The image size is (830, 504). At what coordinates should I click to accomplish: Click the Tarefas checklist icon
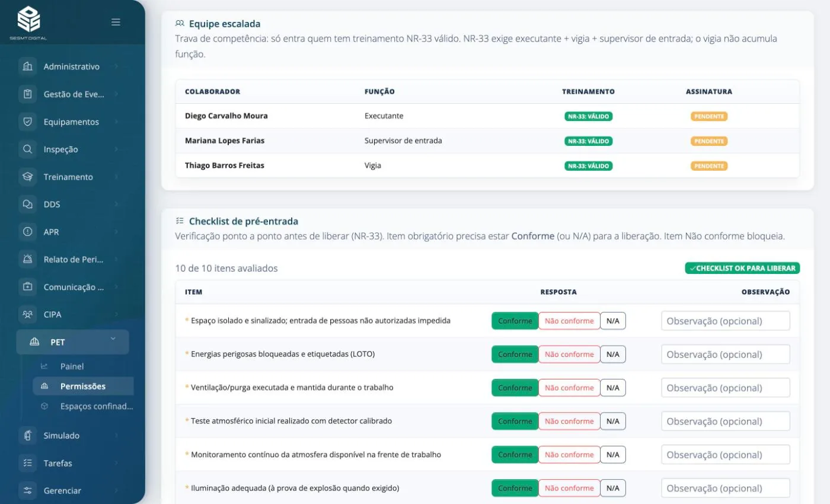[27, 463]
